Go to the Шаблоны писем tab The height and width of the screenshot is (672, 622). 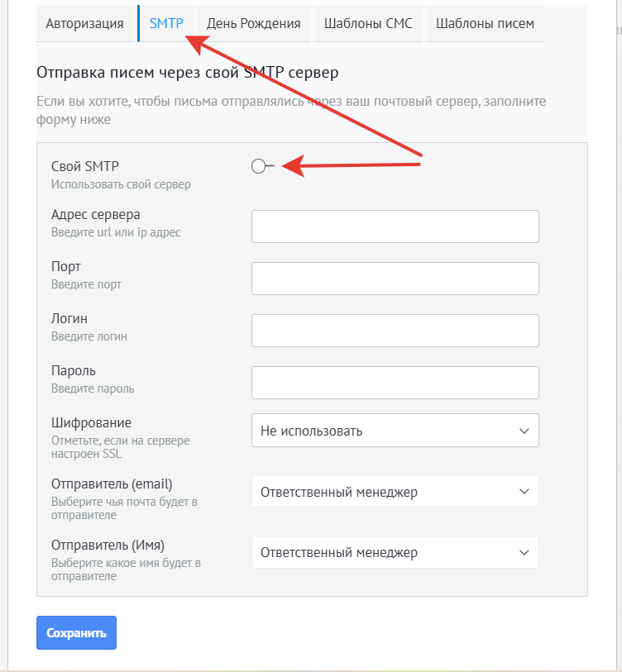tap(485, 23)
